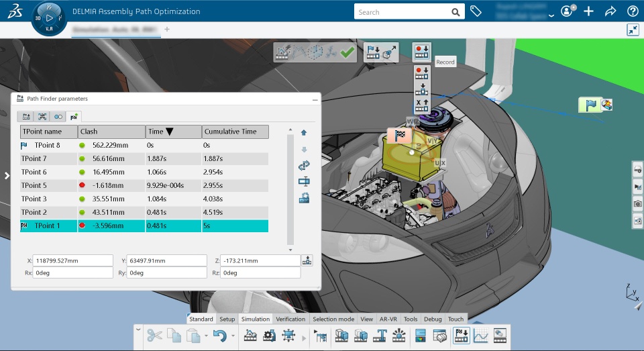Click the dashed cube icon in the floating toolbar

(315, 52)
